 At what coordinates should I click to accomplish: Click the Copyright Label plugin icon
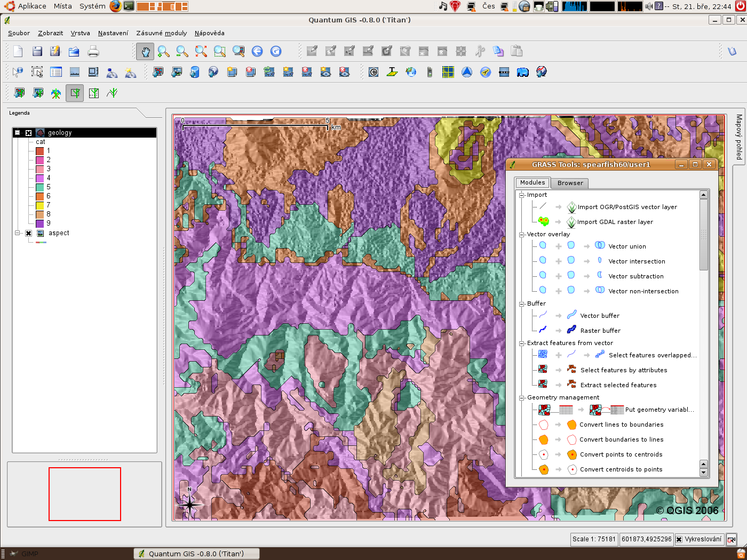coord(373,72)
